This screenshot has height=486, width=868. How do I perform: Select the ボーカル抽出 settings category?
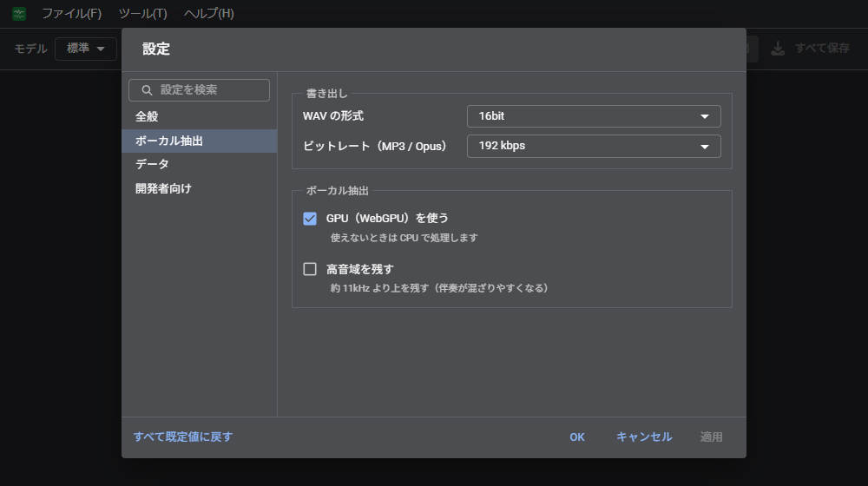click(x=200, y=141)
